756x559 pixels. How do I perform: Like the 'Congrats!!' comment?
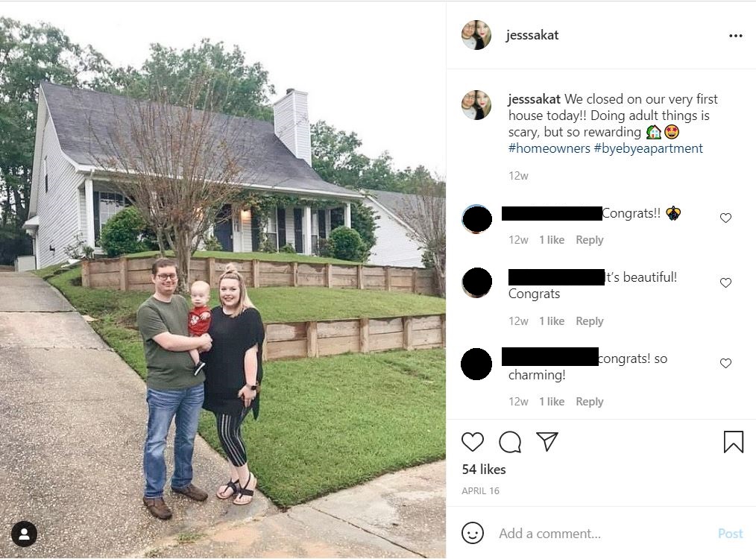[x=725, y=218]
